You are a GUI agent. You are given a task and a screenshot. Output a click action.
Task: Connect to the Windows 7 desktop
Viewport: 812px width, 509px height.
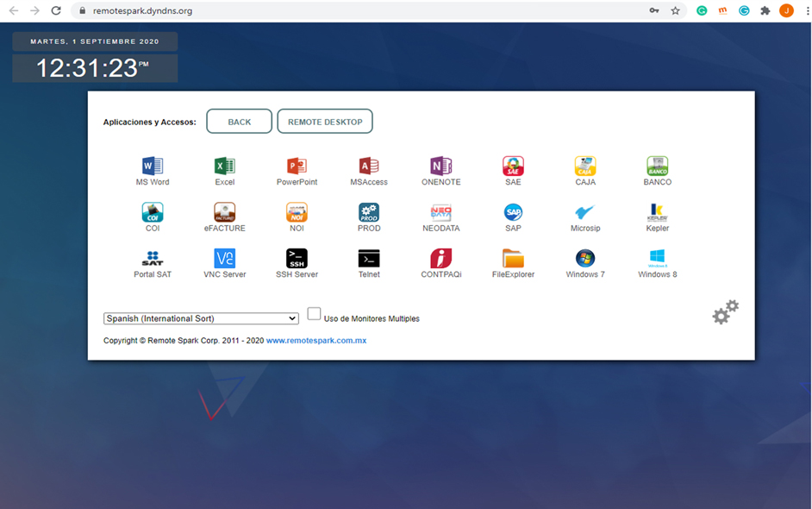tap(585, 259)
